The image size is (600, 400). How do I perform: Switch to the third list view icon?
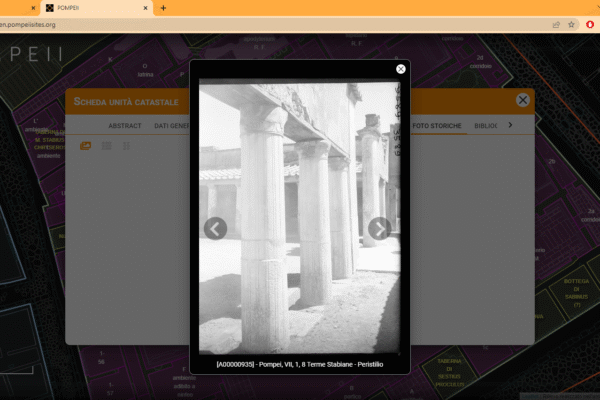click(x=127, y=146)
